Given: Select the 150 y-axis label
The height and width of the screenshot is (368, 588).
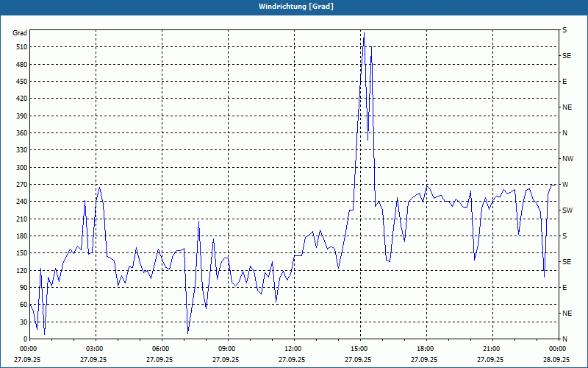Looking at the screenshot, I should pyautogui.click(x=21, y=253).
